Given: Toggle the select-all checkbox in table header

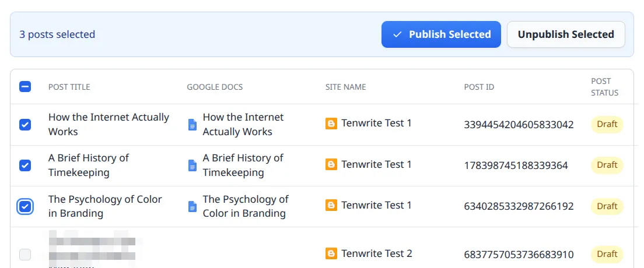Looking at the screenshot, I should (25, 87).
